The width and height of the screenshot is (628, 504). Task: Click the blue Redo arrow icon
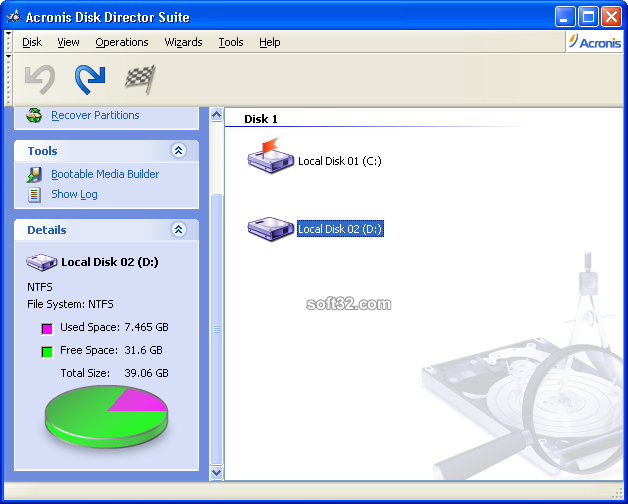(90, 80)
